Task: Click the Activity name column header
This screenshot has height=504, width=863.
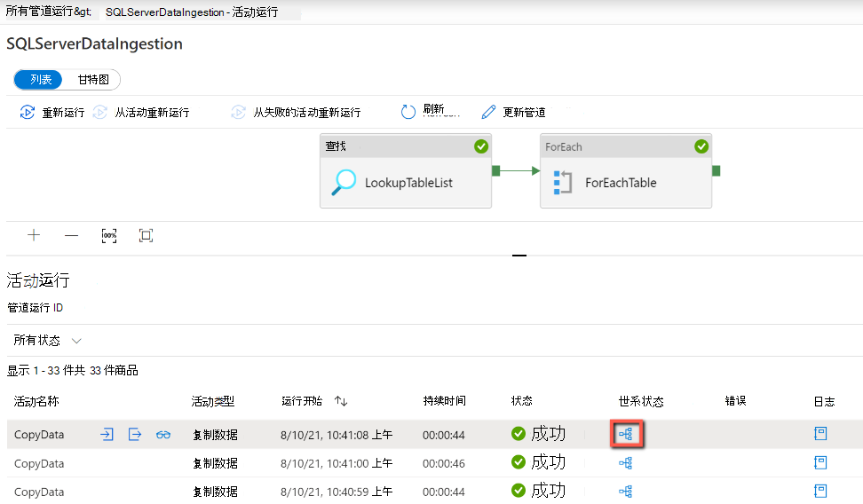Action: (x=36, y=402)
